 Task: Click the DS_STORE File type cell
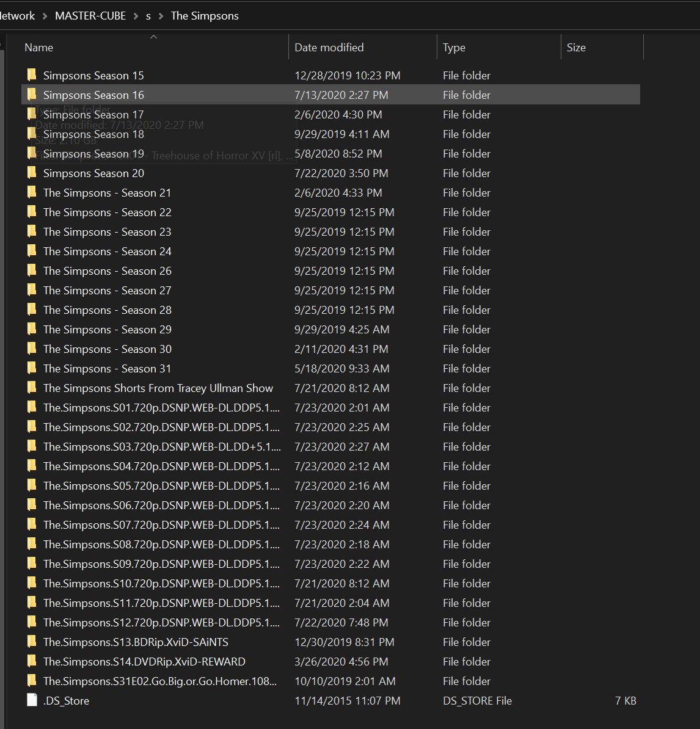477,700
